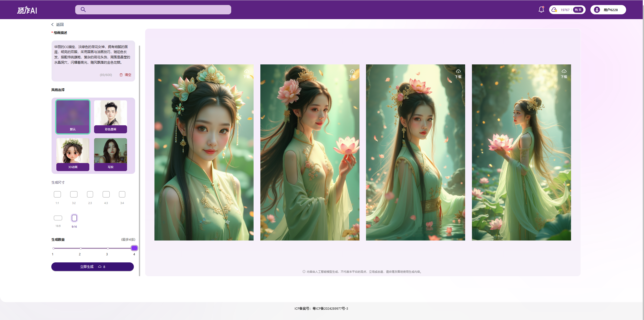Click the 购买 purchase button

[578, 10]
